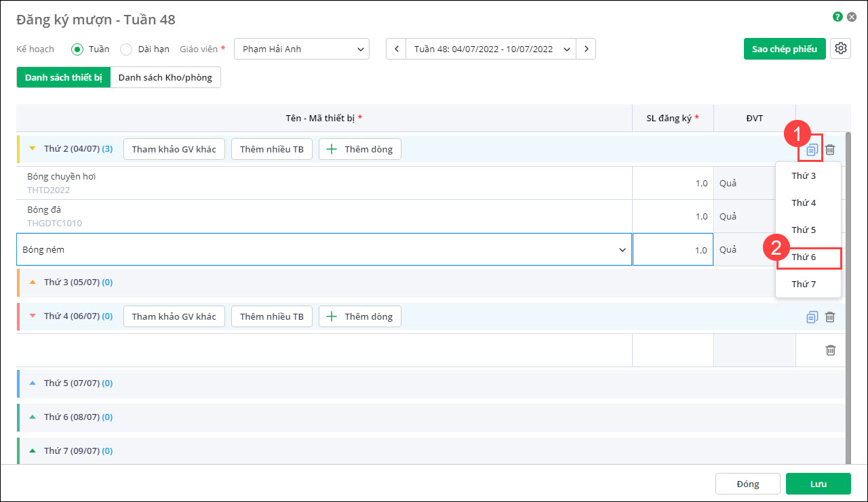Expand the Thứ 7 (09/07) section

click(x=32, y=451)
